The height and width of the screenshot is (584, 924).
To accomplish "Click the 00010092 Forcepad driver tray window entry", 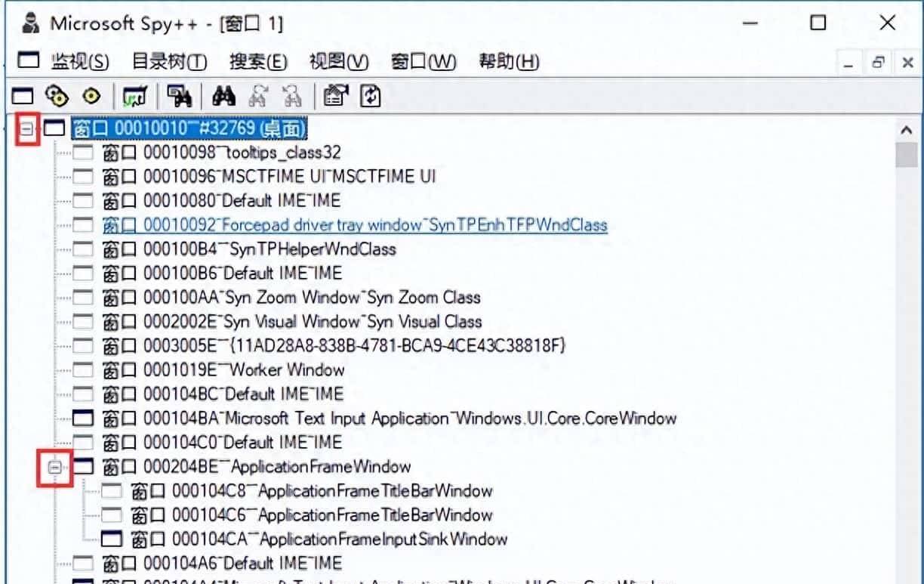I will 354,226.
